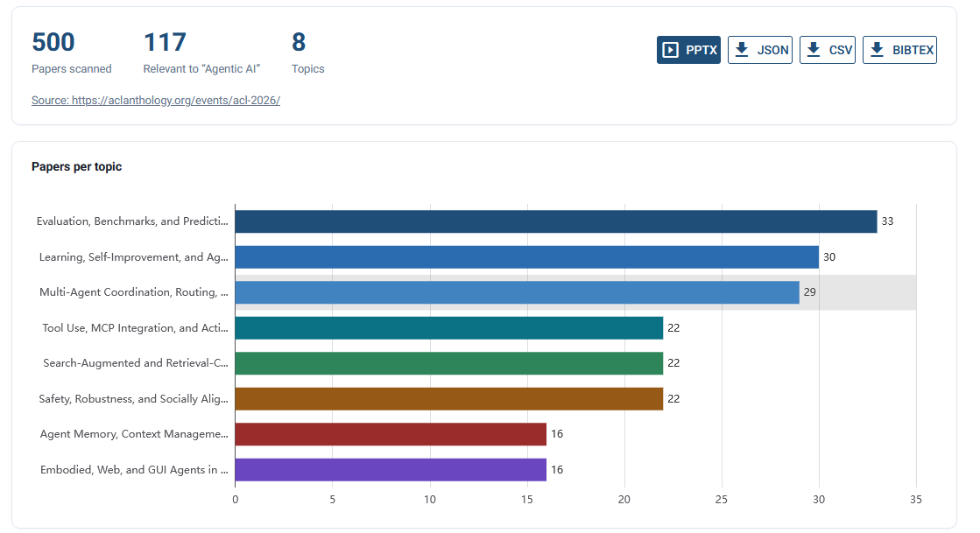Screen dimensions: 980x533
Task: Click the "500" papers scanned count
Action: coord(53,43)
